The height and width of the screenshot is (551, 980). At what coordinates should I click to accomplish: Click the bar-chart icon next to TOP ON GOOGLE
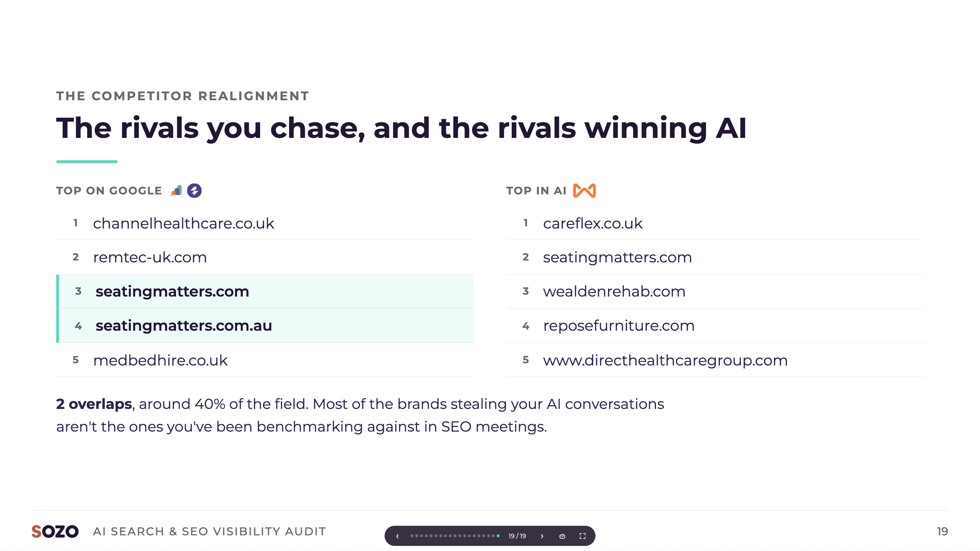[176, 191]
